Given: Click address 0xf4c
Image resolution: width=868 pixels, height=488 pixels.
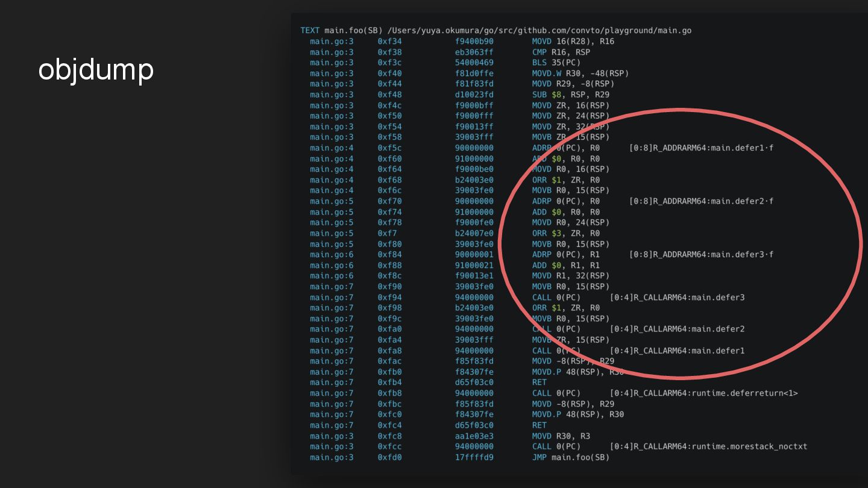Looking at the screenshot, I should click(389, 105).
